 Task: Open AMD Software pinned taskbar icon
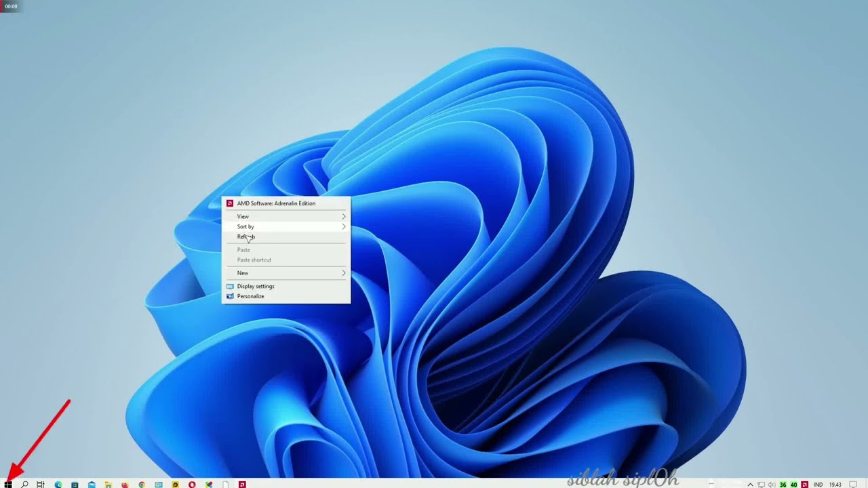click(x=242, y=485)
